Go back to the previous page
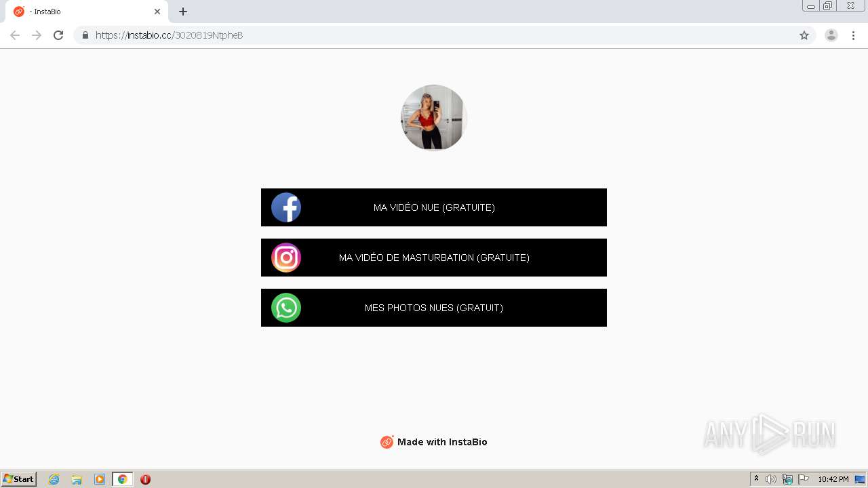Viewport: 868px width, 488px height. [15, 35]
